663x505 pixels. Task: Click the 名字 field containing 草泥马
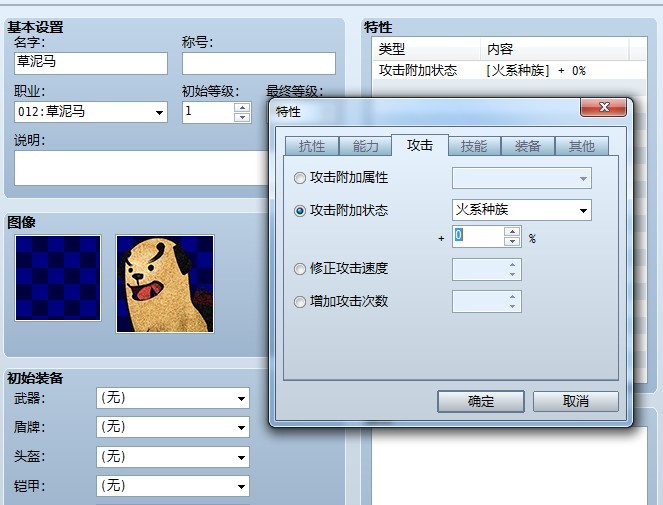point(91,63)
